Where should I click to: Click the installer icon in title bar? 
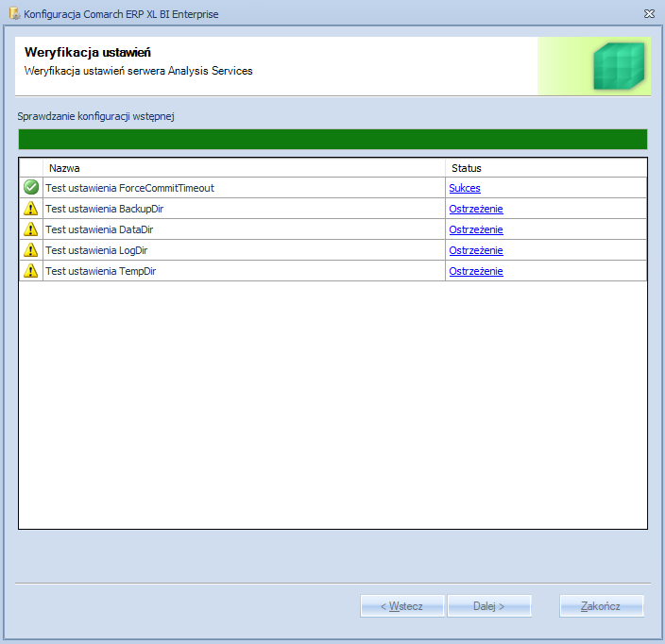pyautogui.click(x=14, y=13)
